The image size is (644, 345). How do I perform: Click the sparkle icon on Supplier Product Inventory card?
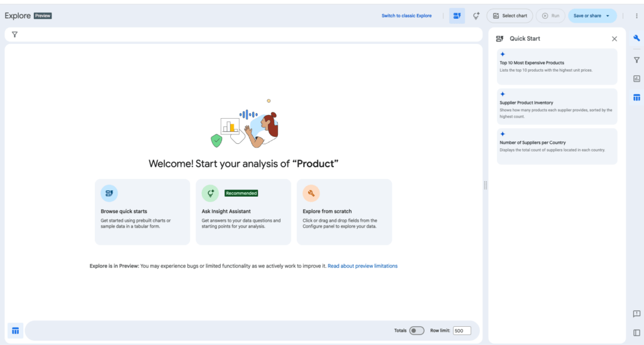tap(502, 94)
